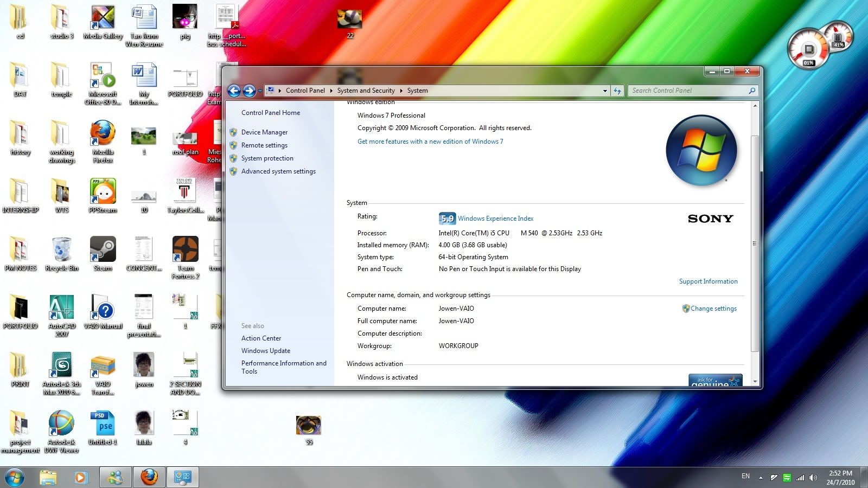Click the Windows Start orb
The width and height of the screenshot is (868, 488).
[x=14, y=477]
